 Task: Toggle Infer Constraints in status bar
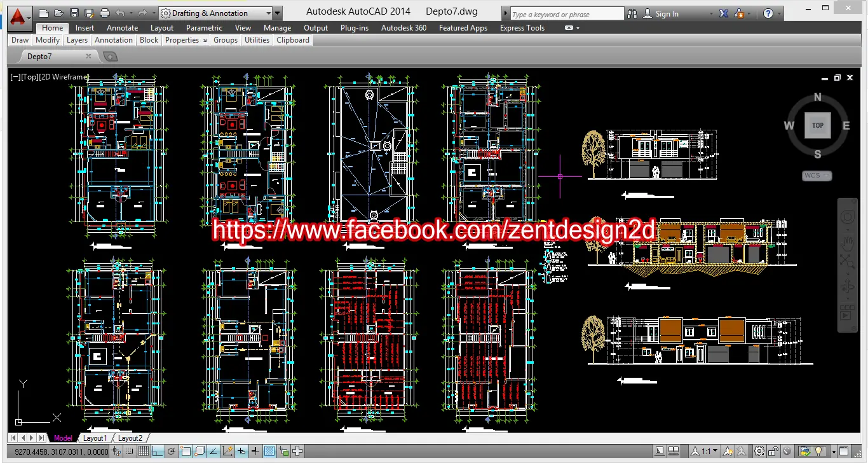[x=116, y=452]
